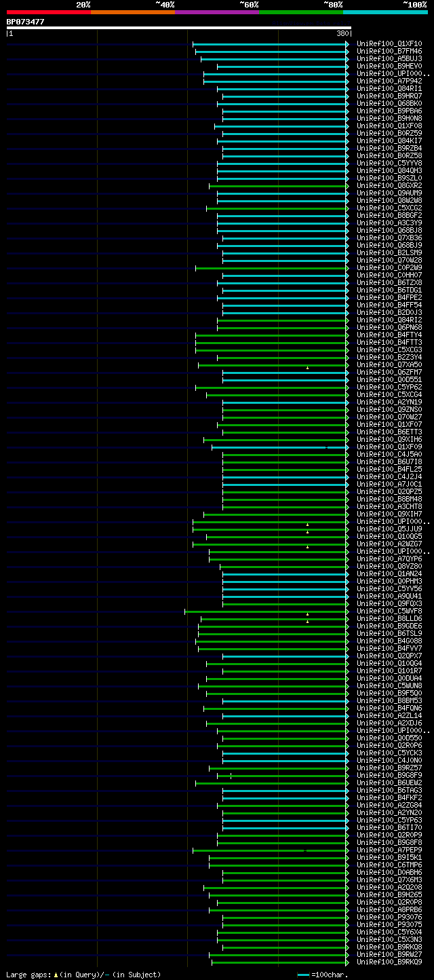Open the UniRef100_A7P942 hit

tap(389, 81)
